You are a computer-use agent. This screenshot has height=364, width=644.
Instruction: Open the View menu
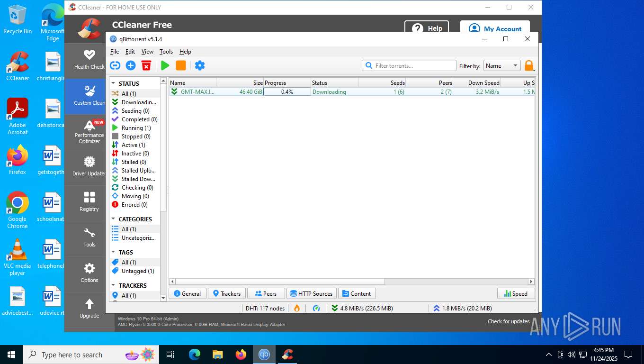click(147, 52)
